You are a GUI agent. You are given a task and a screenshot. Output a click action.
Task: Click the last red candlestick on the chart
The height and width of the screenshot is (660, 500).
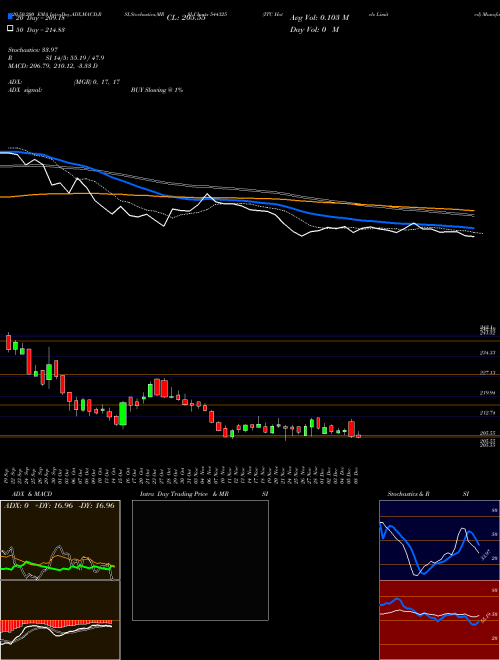[x=359, y=436]
